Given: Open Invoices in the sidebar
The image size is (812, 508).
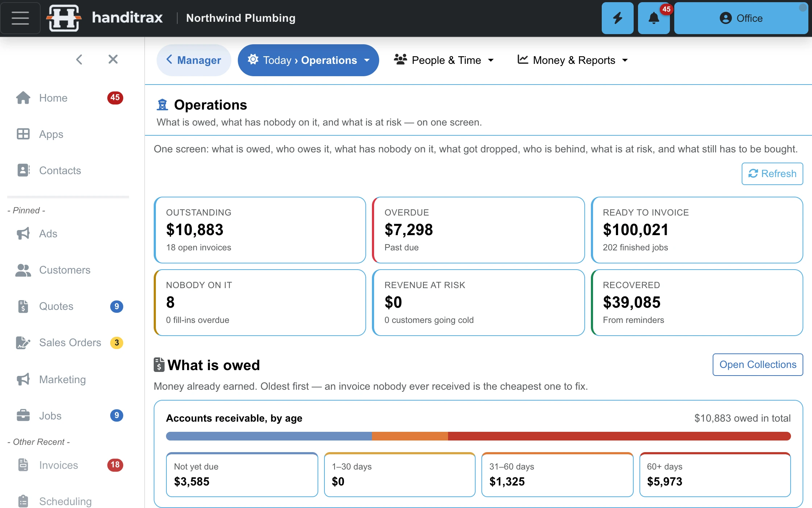Looking at the screenshot, I should coord(69,465).
